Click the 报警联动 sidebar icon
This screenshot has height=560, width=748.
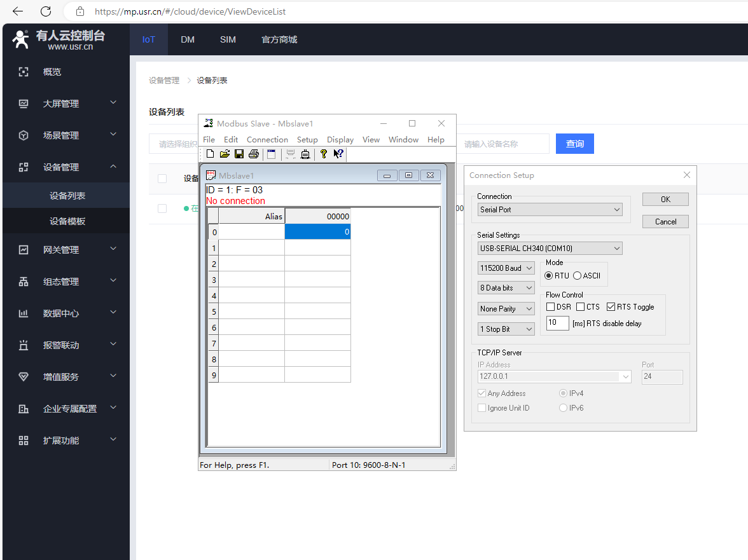pyautogui.click(x=24, y=345)
